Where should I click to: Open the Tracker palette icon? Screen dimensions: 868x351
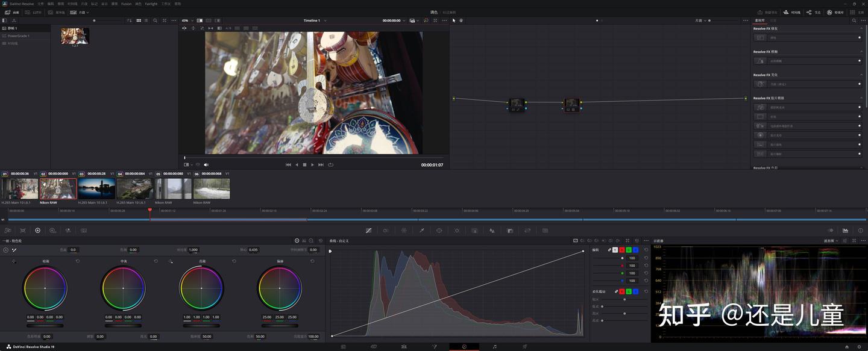point(457,231)
